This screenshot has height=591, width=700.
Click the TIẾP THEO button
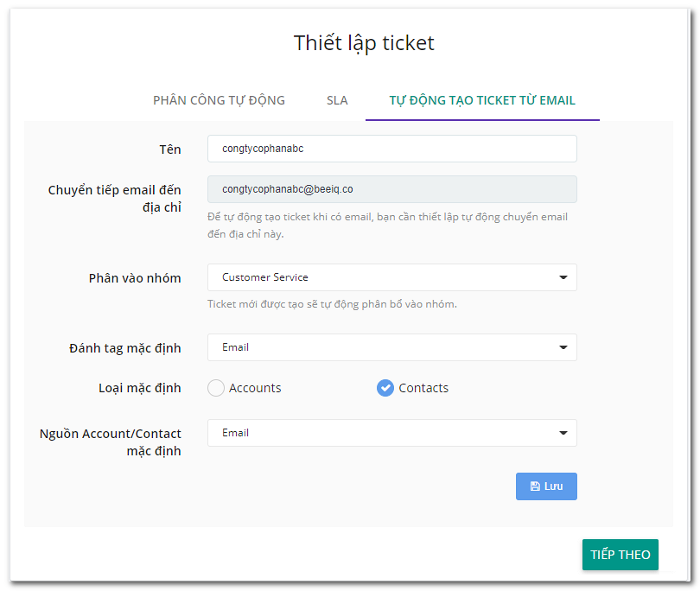point(620,555)
